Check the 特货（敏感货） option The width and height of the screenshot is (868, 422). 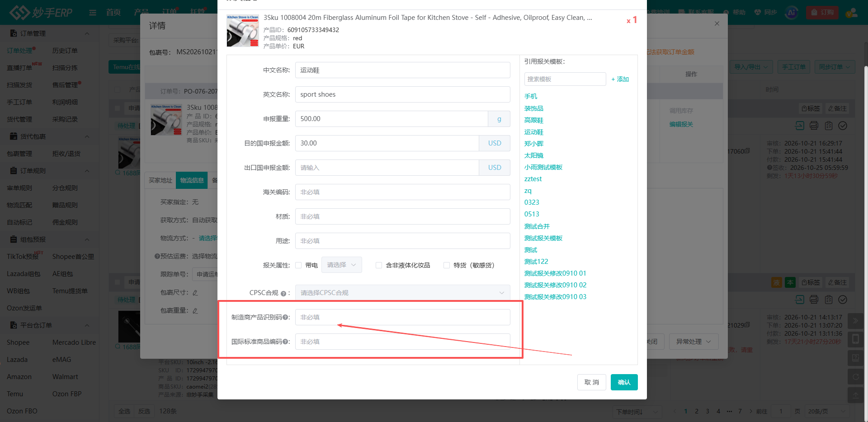click(447, 265)
